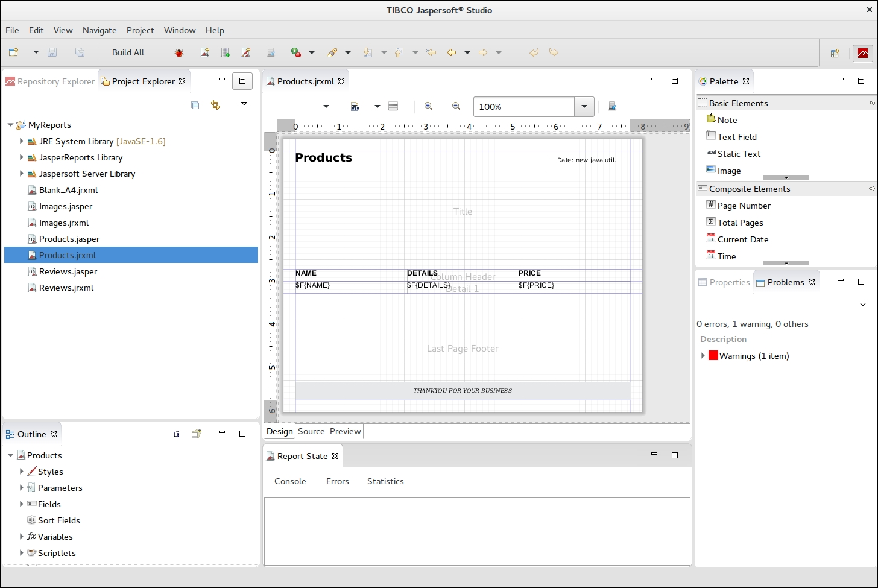878x588 pixels.
Task: Click the new report wizard icon
Action: tap(205, 52)
